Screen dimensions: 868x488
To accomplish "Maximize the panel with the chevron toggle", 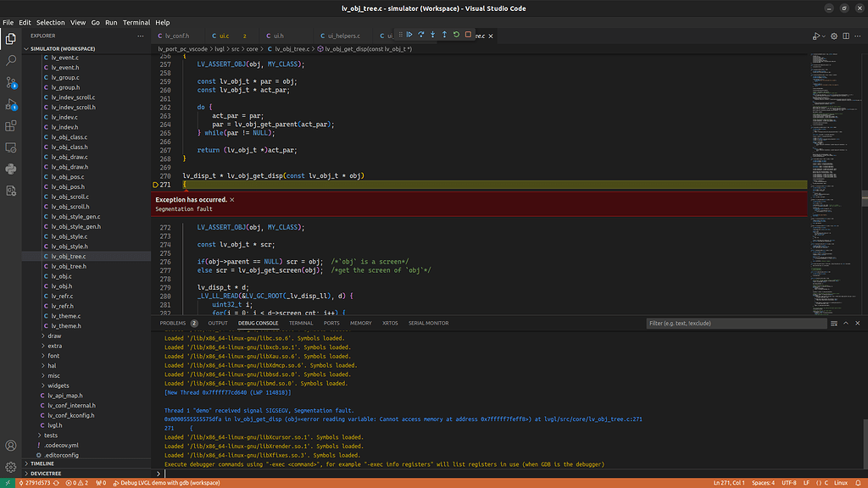I will 844,323.
